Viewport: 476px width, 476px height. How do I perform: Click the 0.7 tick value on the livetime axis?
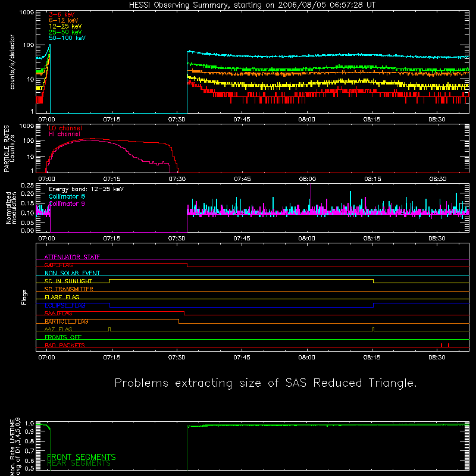(x=29, y=451)
